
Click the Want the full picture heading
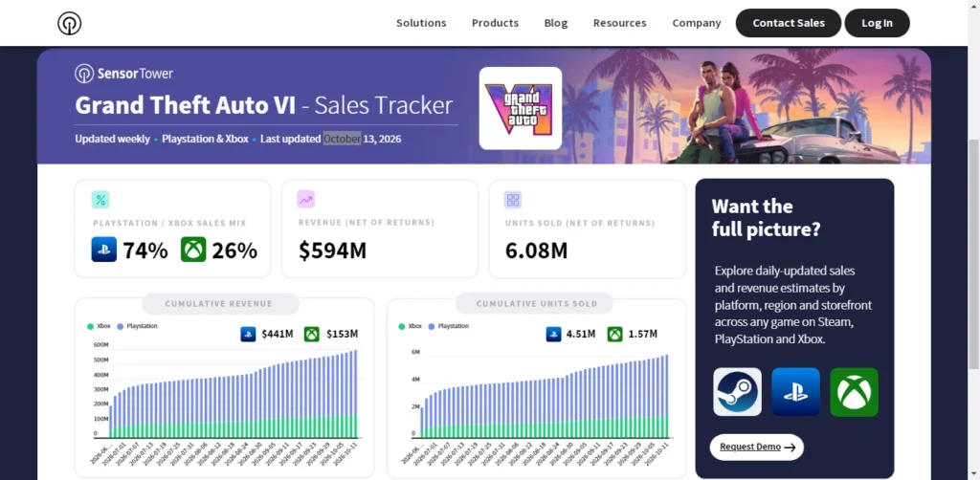pyautogui.click(x=766, y=217)
